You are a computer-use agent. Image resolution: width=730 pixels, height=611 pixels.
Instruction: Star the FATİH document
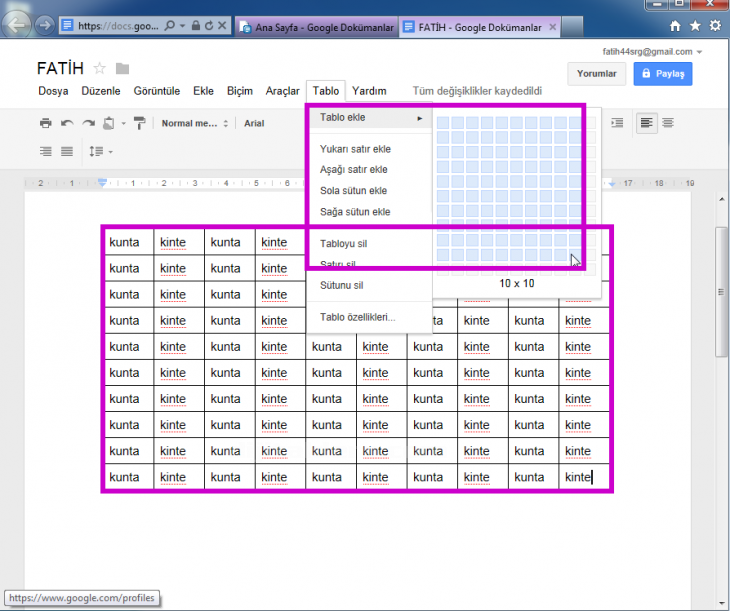click(99, 68)
